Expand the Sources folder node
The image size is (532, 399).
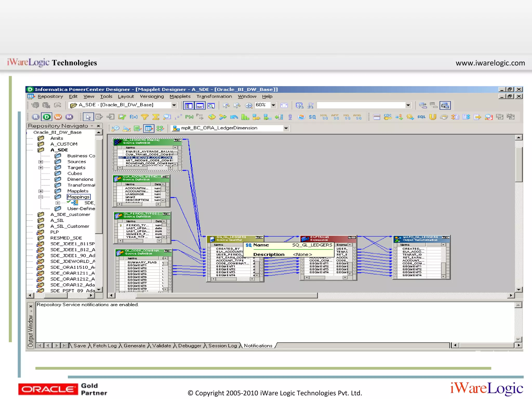tap(41, 162)
